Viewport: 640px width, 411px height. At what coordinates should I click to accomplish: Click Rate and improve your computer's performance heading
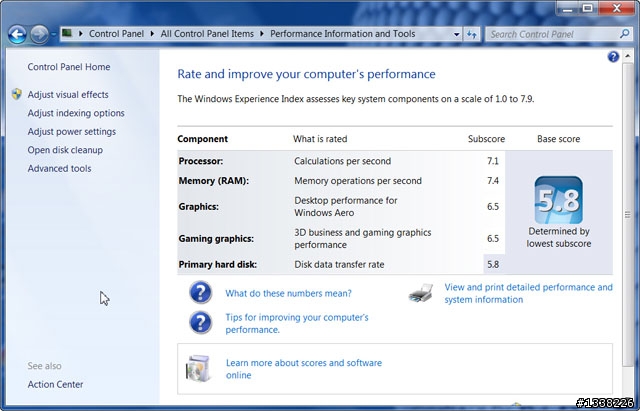pyautogui.click(x=306, y=74)
